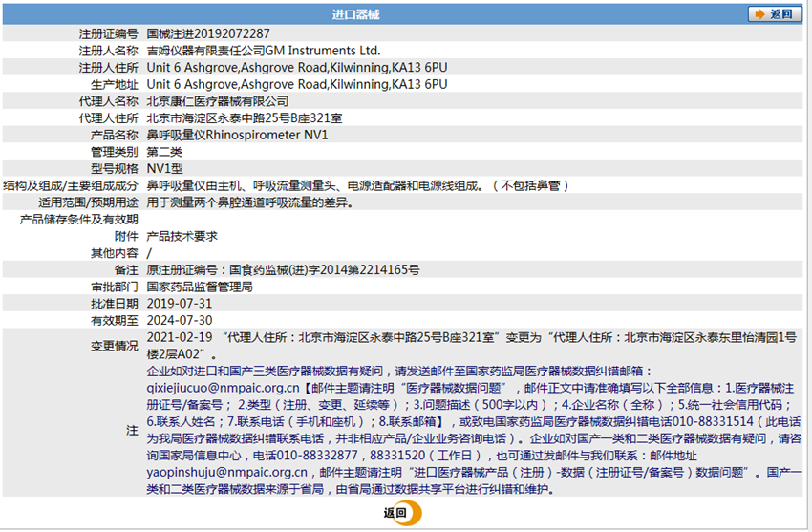Image resolution: width=812 pixels, height=532 pixels.
Task: Click the 产品技术要求 attachment text
Action: point(182,237)
